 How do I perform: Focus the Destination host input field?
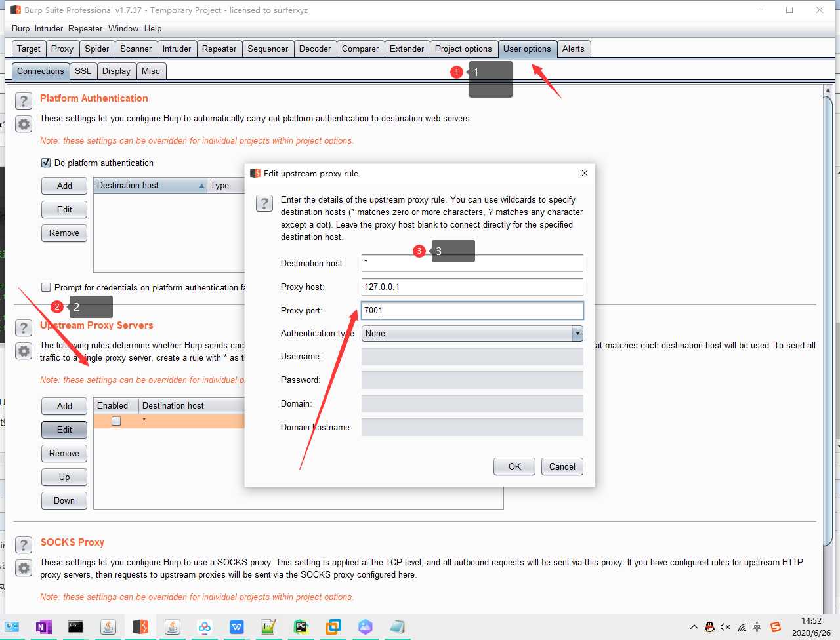[472, 263]
